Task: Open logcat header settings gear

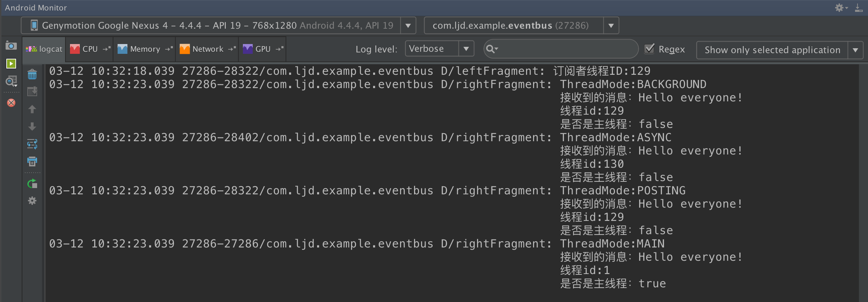Action: 32,201
